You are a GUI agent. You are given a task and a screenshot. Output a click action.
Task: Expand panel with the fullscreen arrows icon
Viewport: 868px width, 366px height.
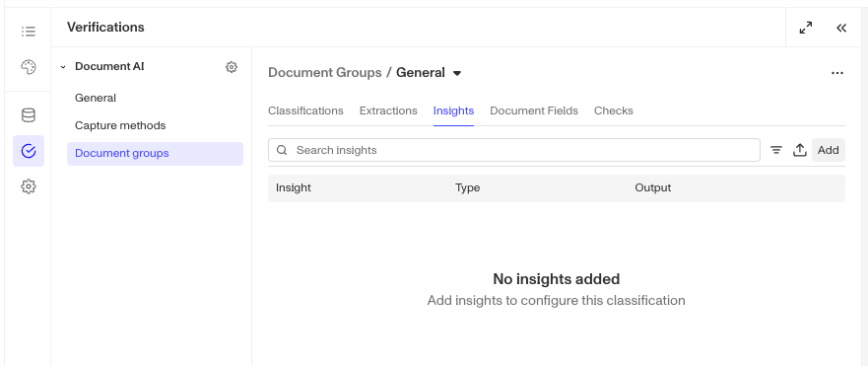tap(806, 28)
